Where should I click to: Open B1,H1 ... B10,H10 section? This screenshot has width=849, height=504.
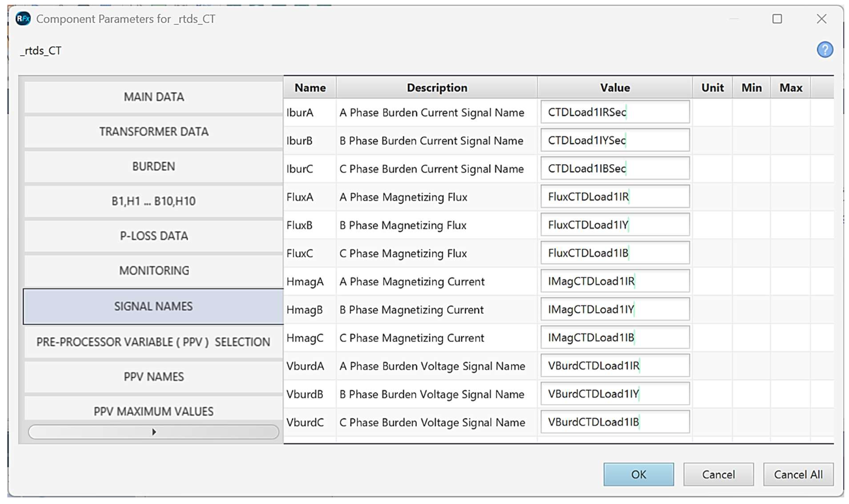(154, 201)
